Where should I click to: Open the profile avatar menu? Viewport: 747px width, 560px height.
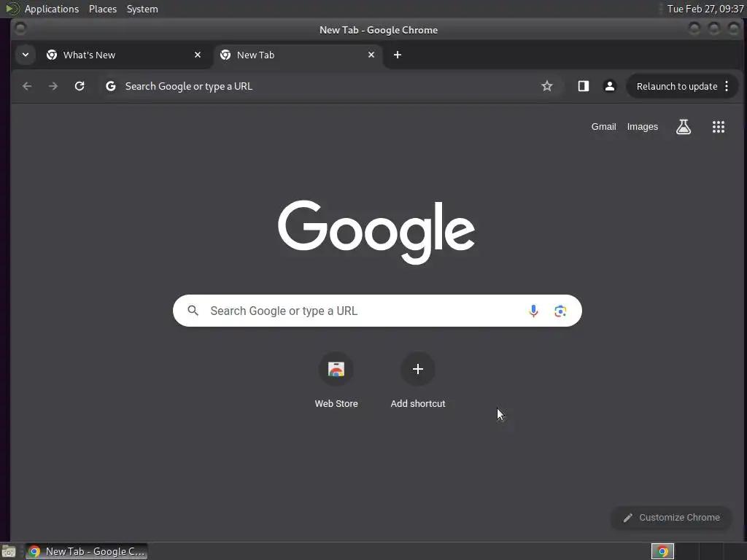(x=609, y=86)
